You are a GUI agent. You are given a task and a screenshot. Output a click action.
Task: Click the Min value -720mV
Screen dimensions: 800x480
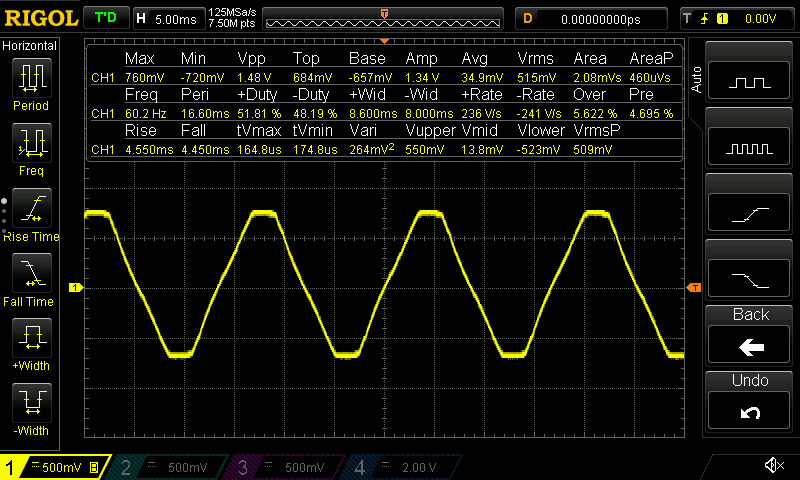click(203, 78)
